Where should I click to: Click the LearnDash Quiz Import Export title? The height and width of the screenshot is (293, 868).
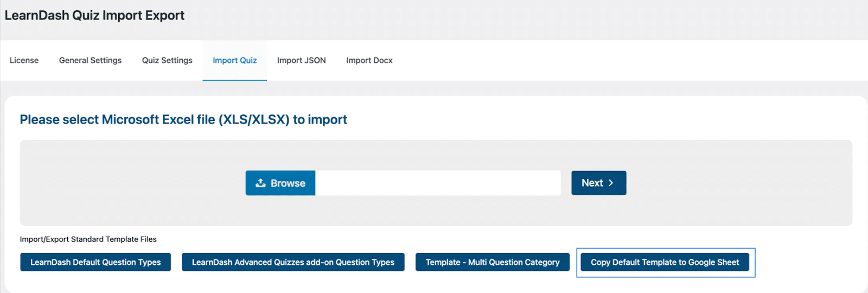pyautogui.click(x=94, y=15)
